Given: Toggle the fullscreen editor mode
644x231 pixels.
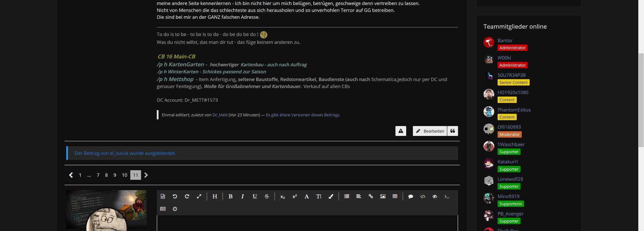Looking at the screenshot, I should pos(199,197).
